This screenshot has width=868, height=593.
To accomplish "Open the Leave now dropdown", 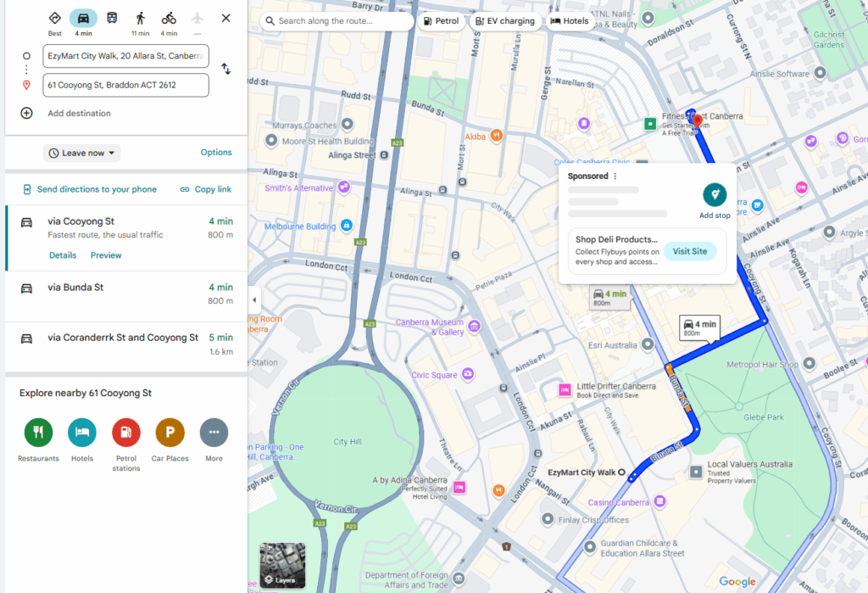I will 81,153.
